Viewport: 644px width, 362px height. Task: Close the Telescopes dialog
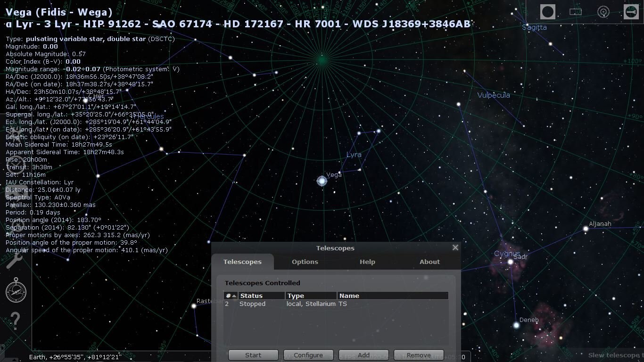click(x=455, y=247)
